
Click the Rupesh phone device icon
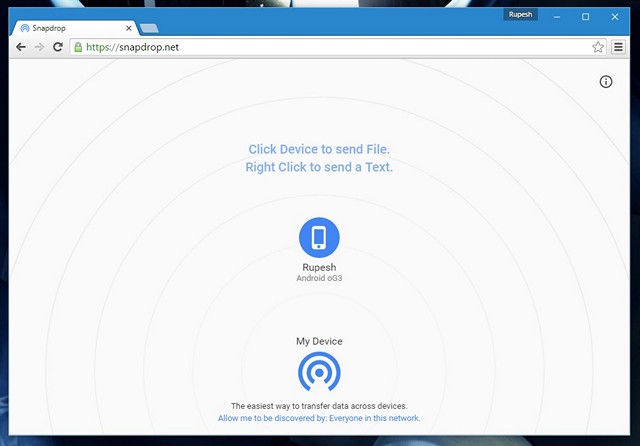pos(319,237)
